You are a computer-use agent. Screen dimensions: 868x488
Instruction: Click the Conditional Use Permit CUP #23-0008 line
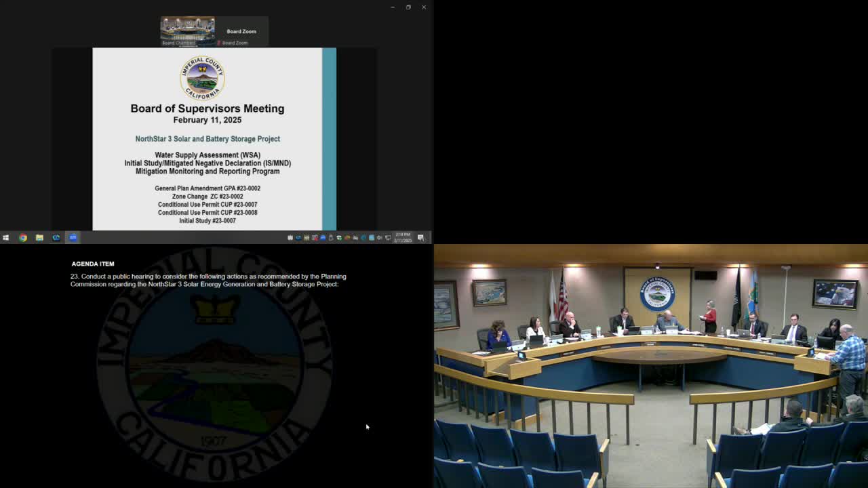(x=208, y=213)
